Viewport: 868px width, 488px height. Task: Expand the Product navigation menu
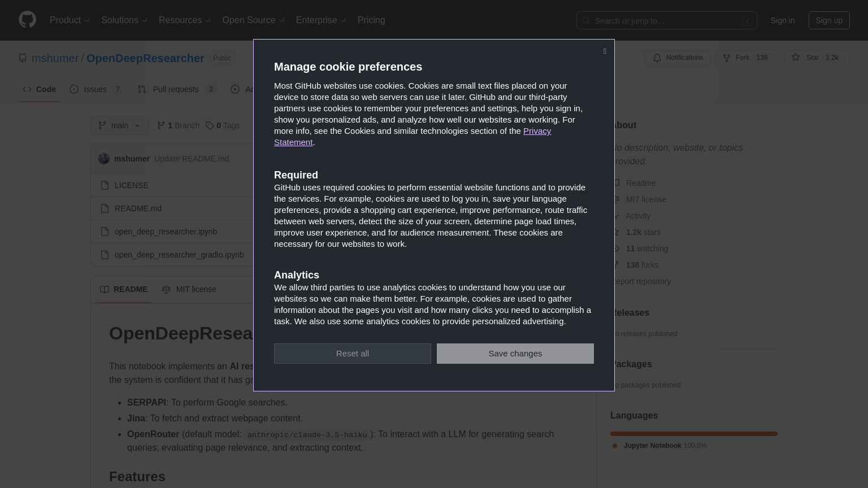click(70, 20)
